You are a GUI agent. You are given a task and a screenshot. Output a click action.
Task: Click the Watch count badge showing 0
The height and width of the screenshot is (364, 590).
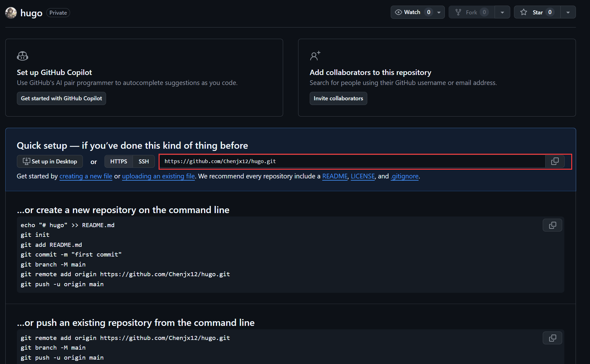pyautogui.click(x=429, y=12)
